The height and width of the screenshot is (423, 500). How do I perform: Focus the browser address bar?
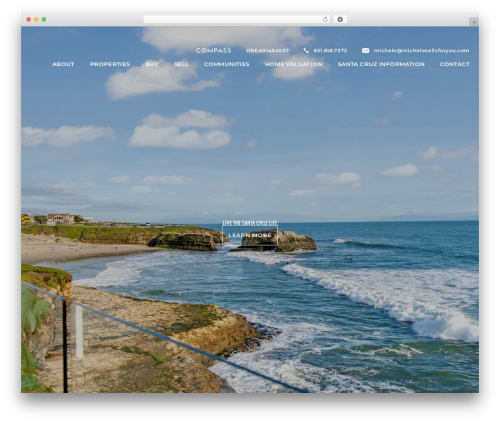(x=237, y=20)
